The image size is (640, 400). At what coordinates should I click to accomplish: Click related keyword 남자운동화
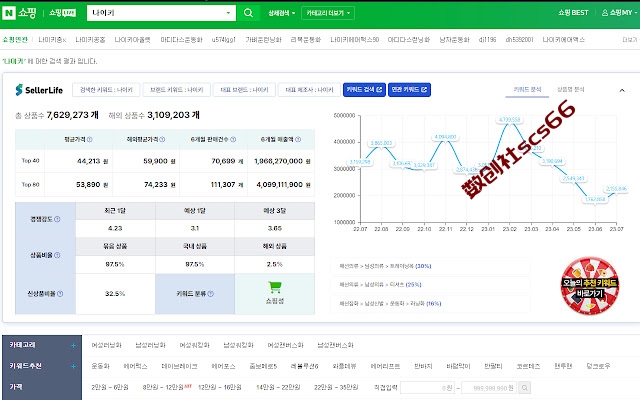454,40
